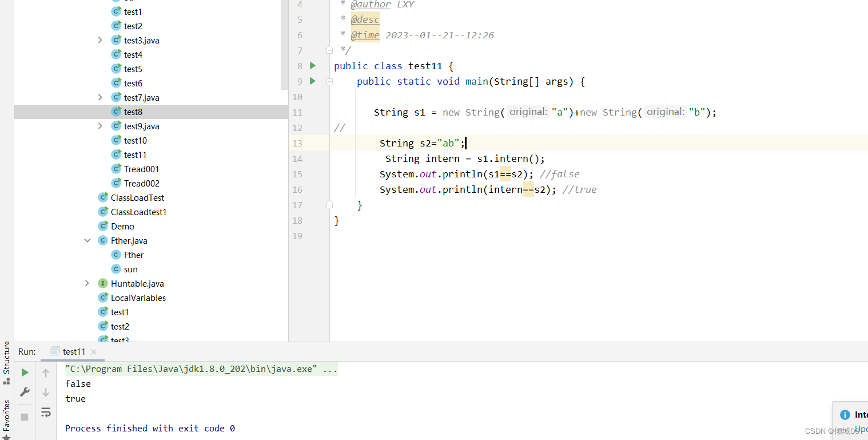This screenshot has width=868, height=440.
Task: Select test6 in the project tree
Action: pos(133,83)
